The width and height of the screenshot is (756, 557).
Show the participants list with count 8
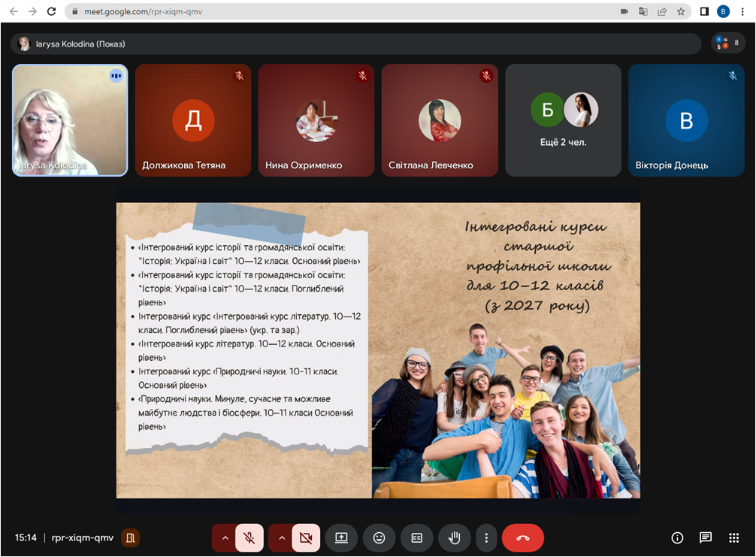pos(728,44)
